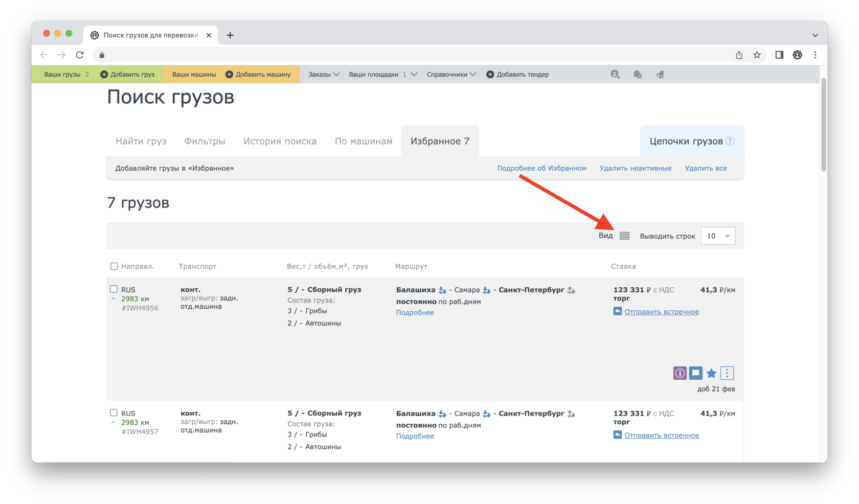Click the reply arrow icon in row #IWH4957
This screenshot has width=859, height=504.
tap(618, 435)
